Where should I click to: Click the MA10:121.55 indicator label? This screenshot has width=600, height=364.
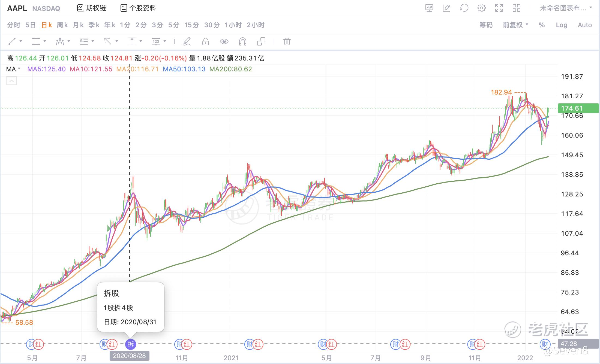point(91,69)
